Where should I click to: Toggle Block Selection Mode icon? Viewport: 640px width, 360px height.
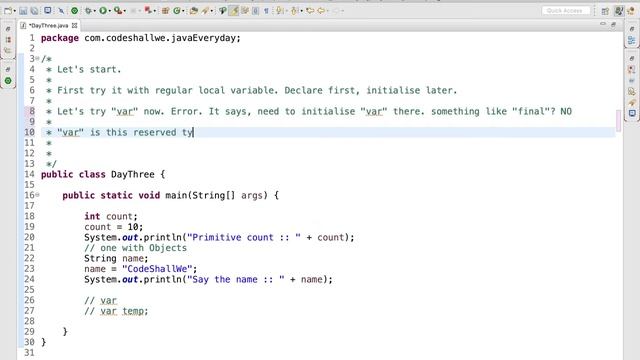click(256, 11)
